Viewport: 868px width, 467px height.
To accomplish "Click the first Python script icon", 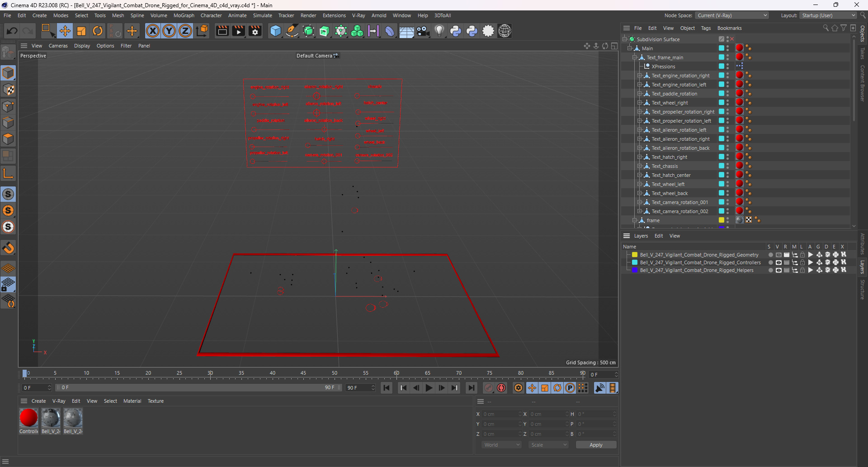I will [x=456, y=31].
